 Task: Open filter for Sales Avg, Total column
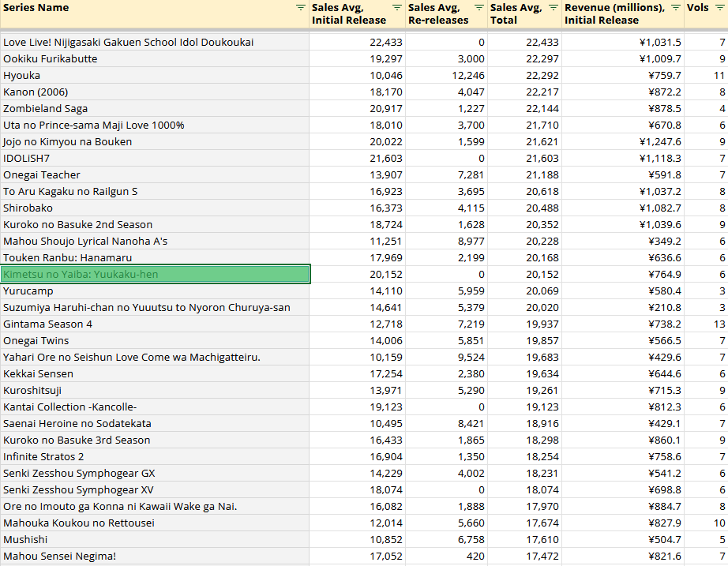[554, 7]
